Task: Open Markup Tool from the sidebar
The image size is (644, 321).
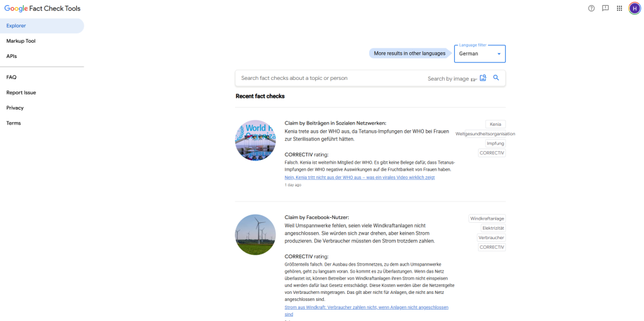Action: (x=21, y=41)
